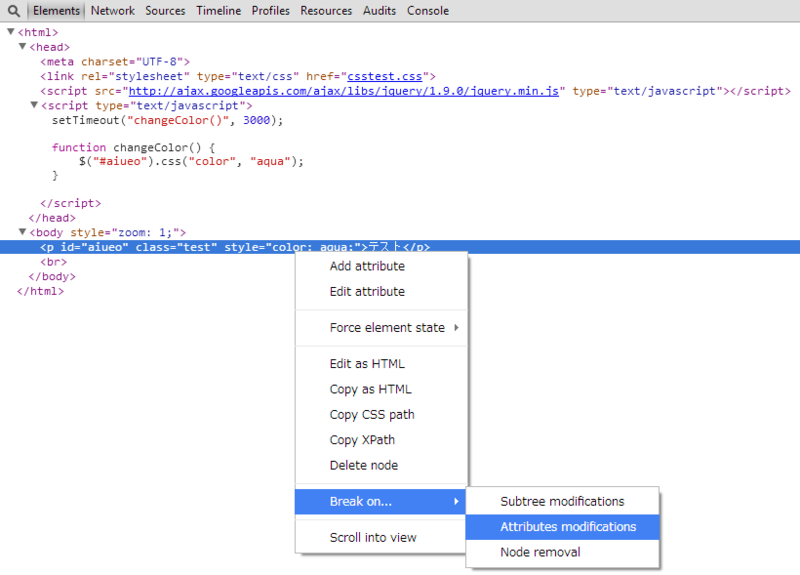Click the rel="stylesheet" attribute

(x=135, y=77)
